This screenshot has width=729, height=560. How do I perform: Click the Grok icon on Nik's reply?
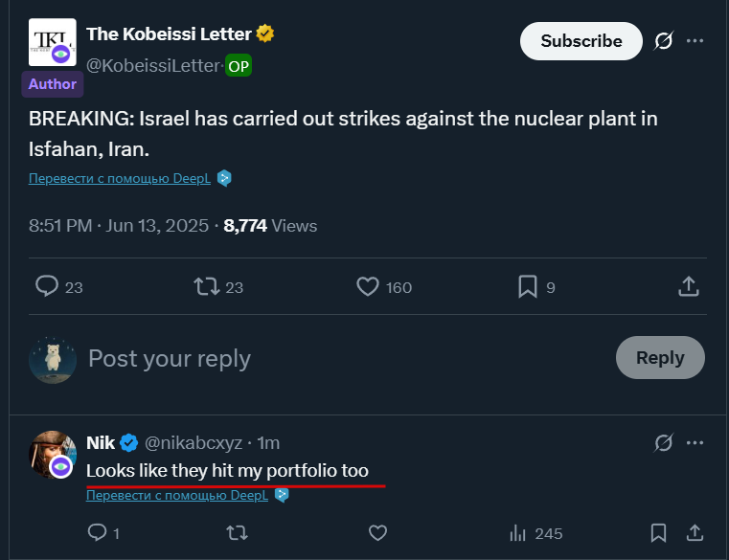point(664,443)
